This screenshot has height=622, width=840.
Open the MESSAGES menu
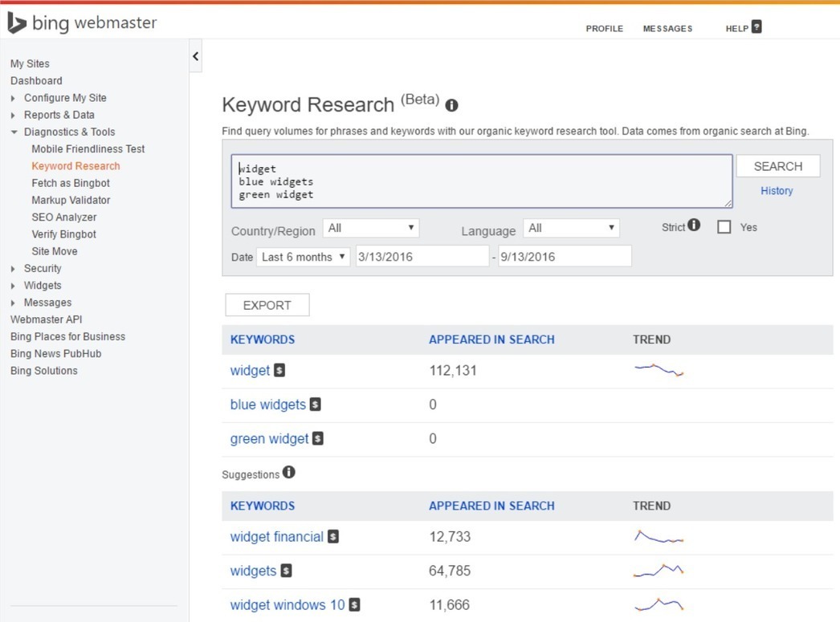point(667,28)
